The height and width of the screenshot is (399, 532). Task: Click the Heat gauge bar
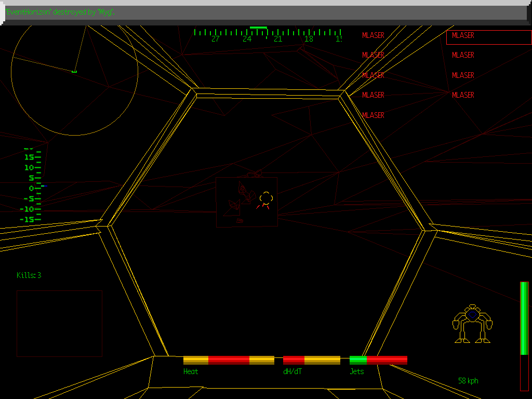[229, 360]
